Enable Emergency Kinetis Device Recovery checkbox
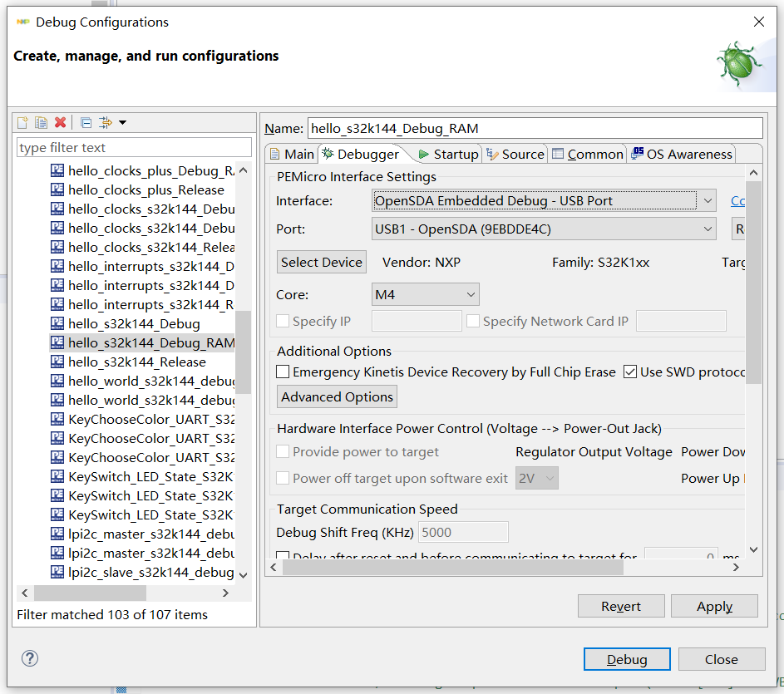This screenshot has height=694, width=784. coord(284,372)
